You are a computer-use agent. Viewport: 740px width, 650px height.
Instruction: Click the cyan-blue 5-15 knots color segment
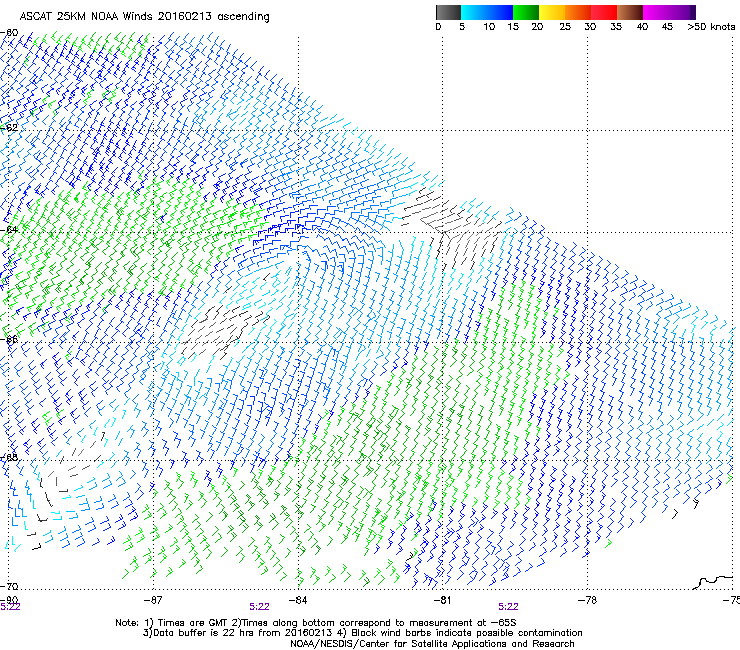pos(487,12)
